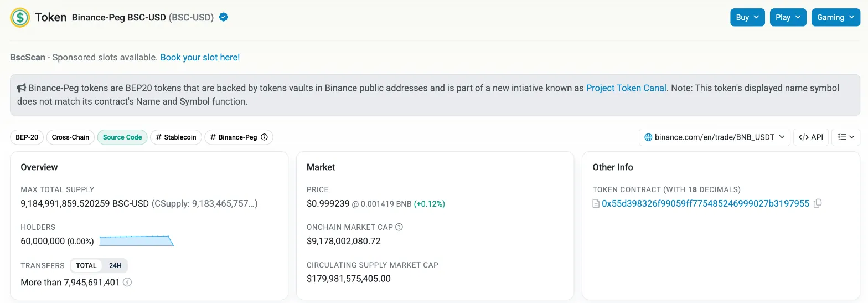Click the Onchain Market Cap help icon
This screenshot has height=303, width=868.
399,227
